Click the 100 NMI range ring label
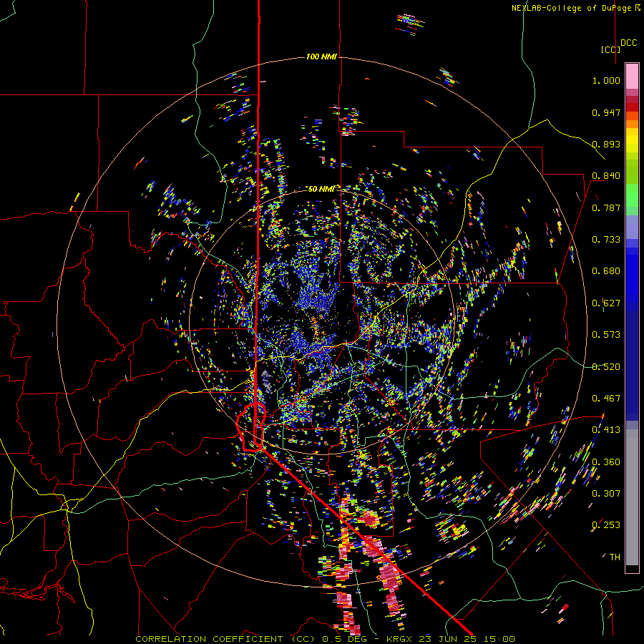The height and width of the screenshot is (644, 644). click(x=321, y=57)
